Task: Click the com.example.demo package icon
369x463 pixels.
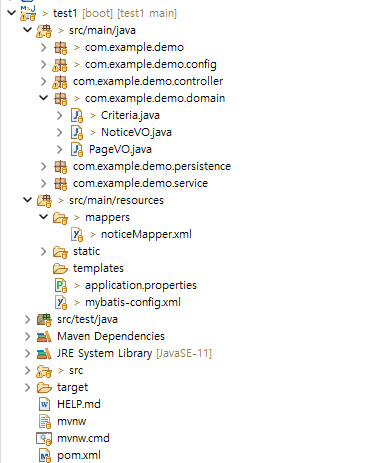Action: click(x=61, y=48)
